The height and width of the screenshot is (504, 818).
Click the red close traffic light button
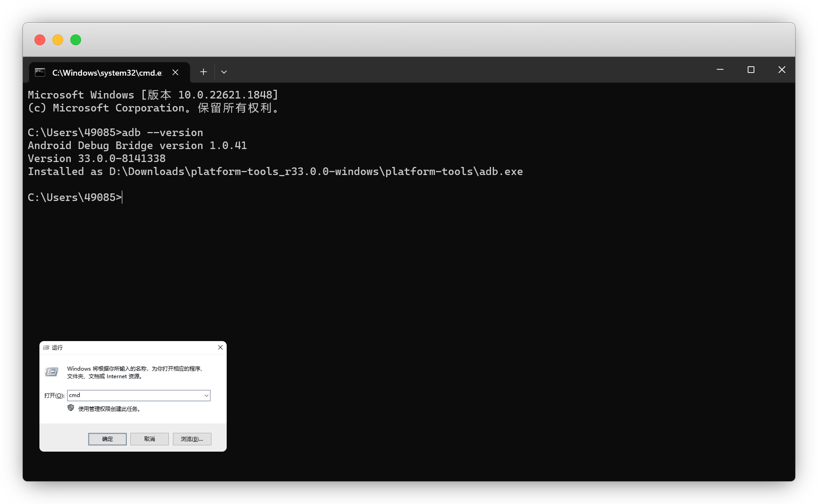(40, 40)
